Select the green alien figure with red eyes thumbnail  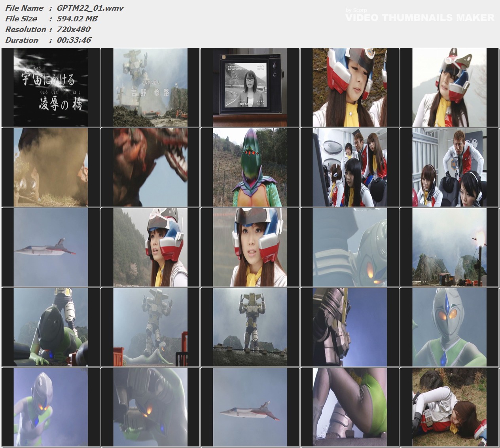(x=250, y=167)
